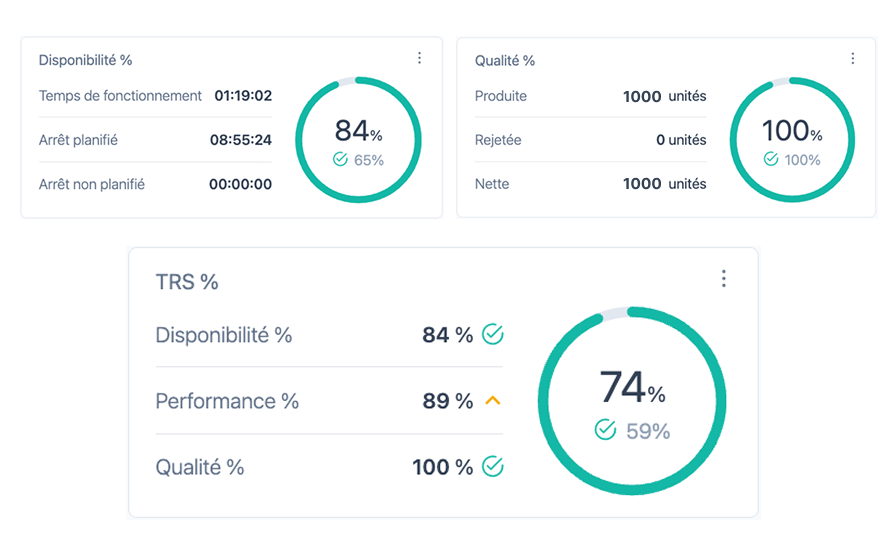Select the Arrêt non planifié value 00:00:00
The width and height of the screenshot is (888, 540).
[x=240, y=184]
